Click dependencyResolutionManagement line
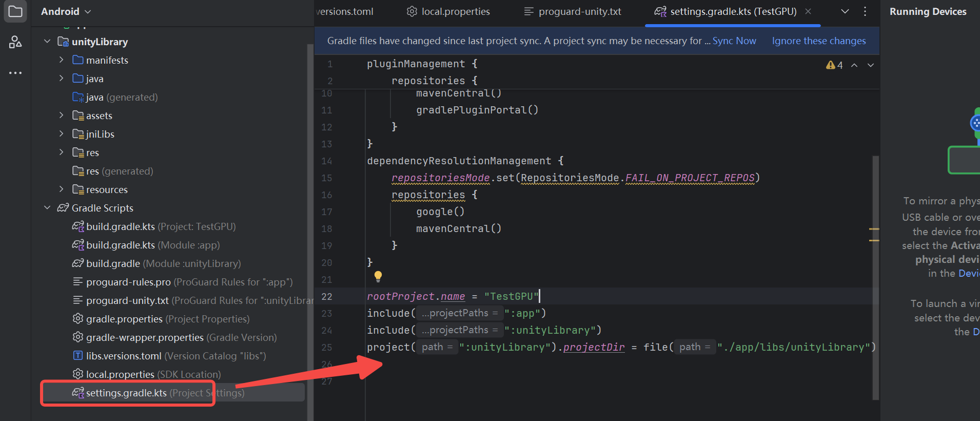 click(465, 161)
